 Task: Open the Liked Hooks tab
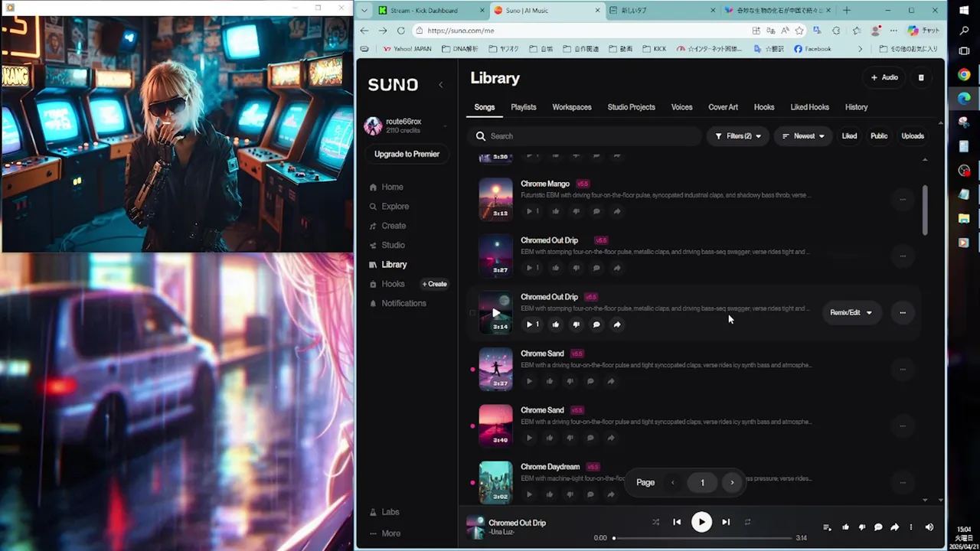(x=809, y=107)
